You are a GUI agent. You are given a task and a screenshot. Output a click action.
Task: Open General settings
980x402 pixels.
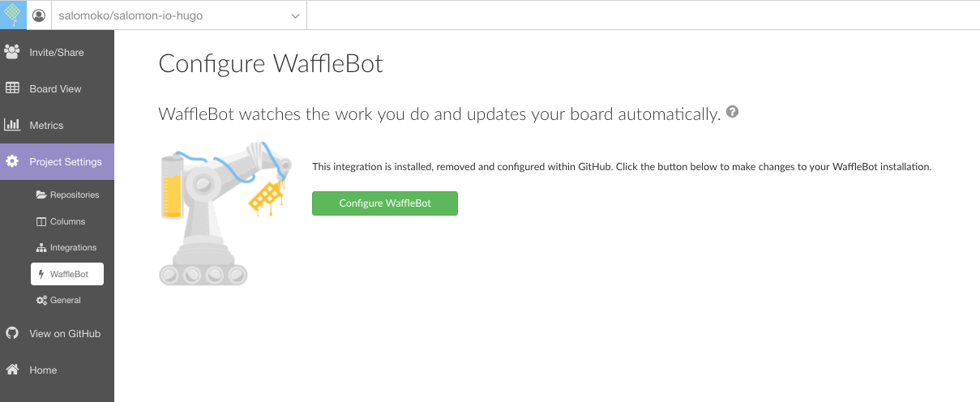pyautogui.click(x=65, y=300)
